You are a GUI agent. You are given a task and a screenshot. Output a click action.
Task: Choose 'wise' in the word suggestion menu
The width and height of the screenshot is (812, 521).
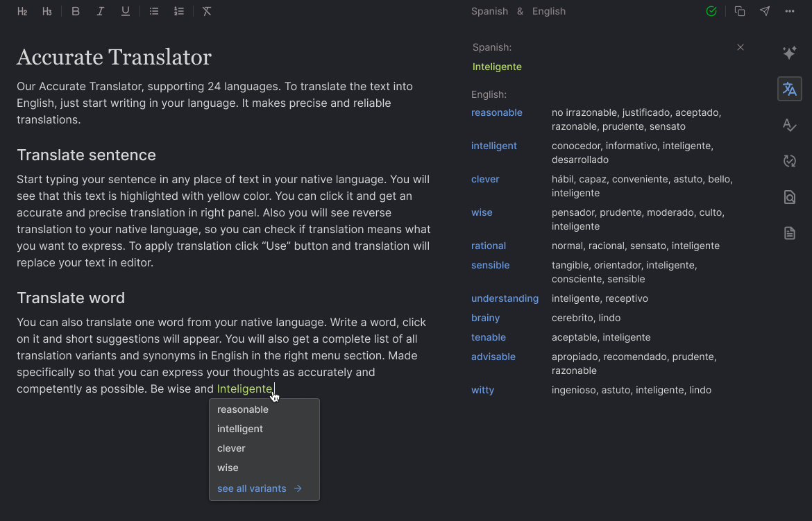pos(228,468)
